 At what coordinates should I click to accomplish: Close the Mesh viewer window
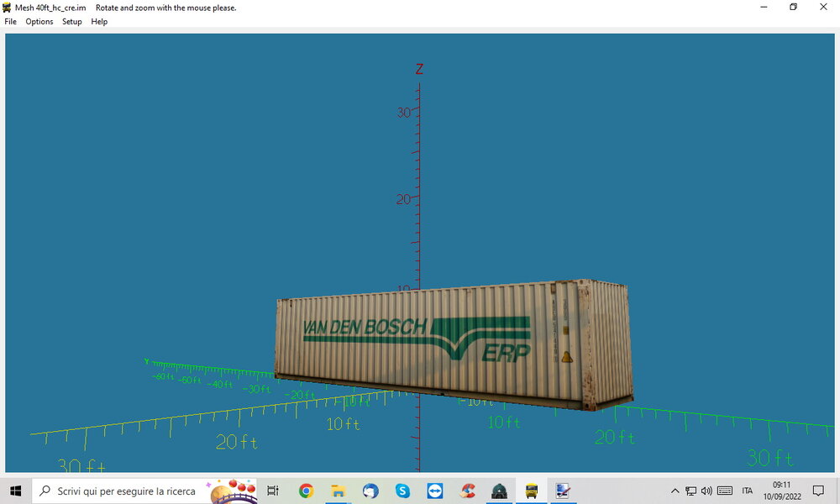click(x=823, y=7)
